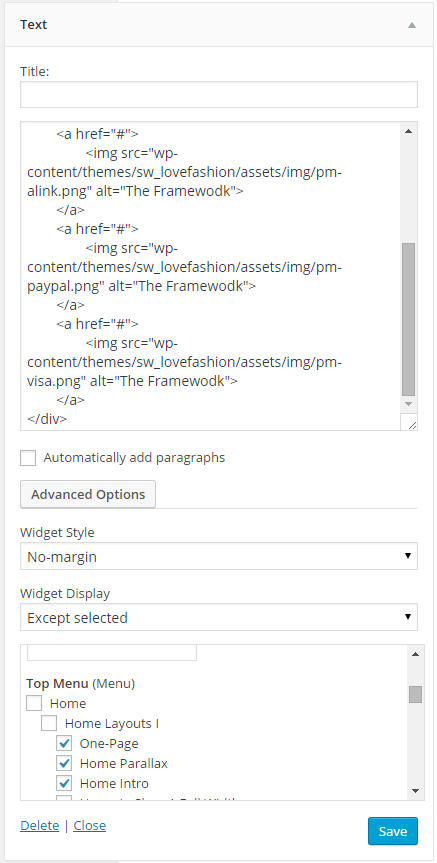Screen dimensions: 437x863
Task: Click the Title input field
Action: click(218, 95)
